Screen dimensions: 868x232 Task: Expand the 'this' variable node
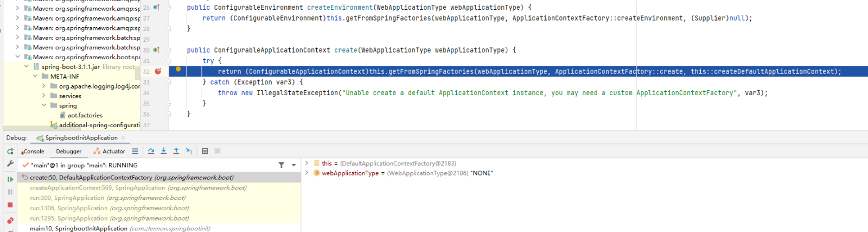click(x=307, y=163)
